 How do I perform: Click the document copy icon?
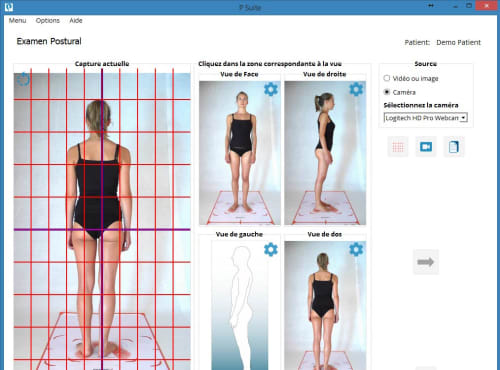click(454, 147)
